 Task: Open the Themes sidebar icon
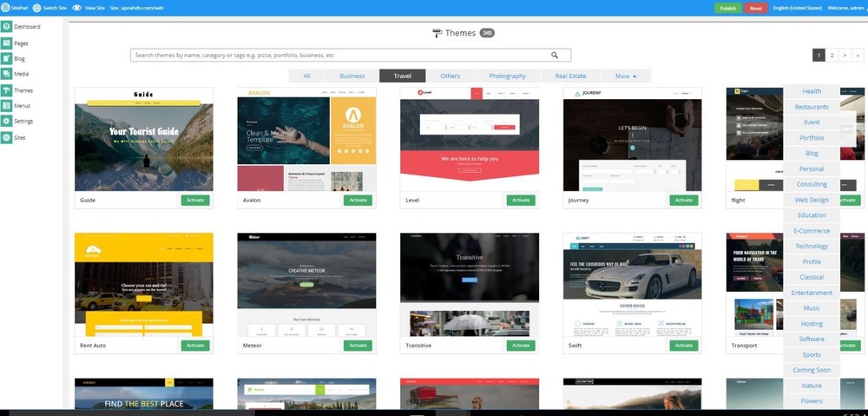(6, 90)
